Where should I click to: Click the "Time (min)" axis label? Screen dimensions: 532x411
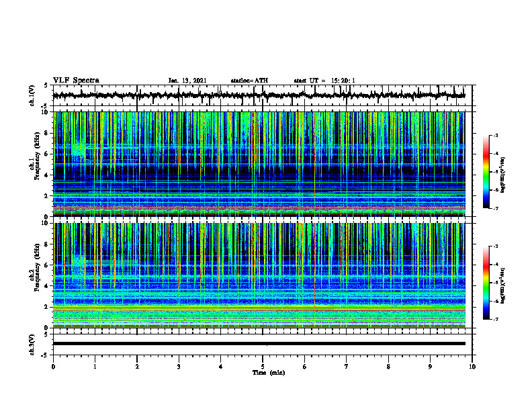click(x=269, y=373)
